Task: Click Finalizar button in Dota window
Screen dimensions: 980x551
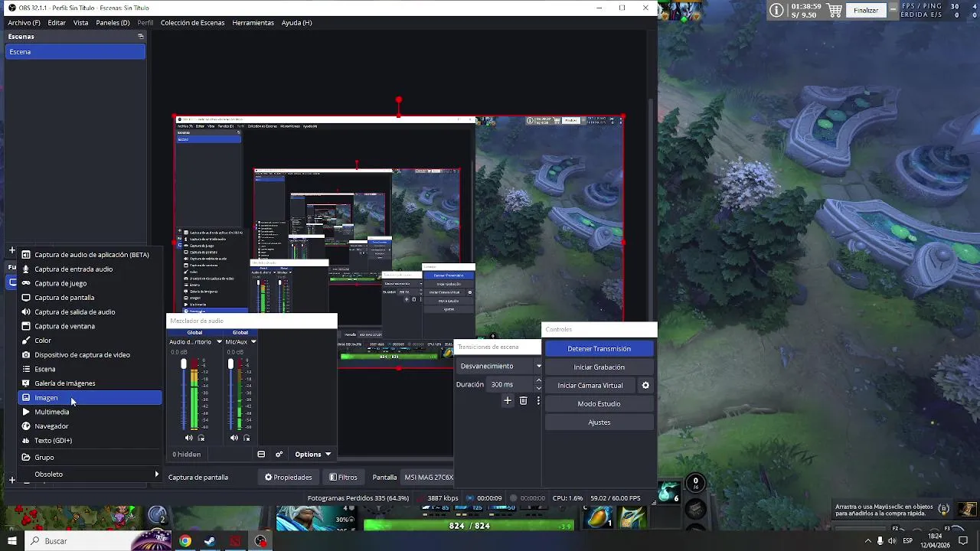Action: tap(866, 11)
